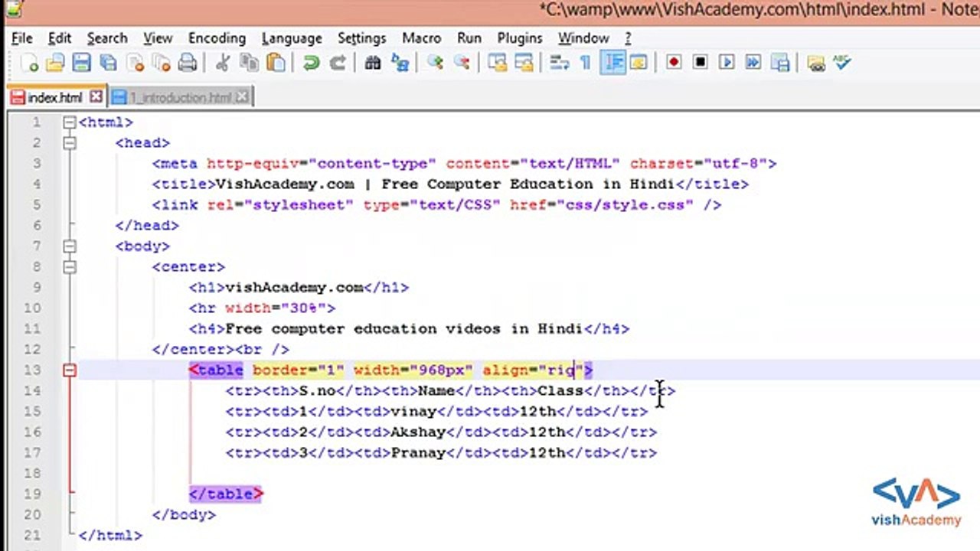Screen dimensions: 980x551
Task: Click the folder with binoculars toolbar icon
Action: pos(816,63)
